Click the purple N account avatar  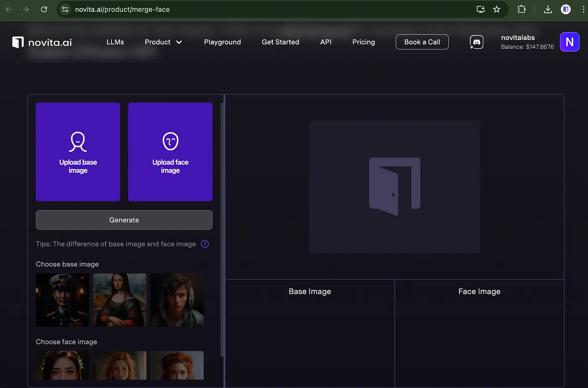570,42
